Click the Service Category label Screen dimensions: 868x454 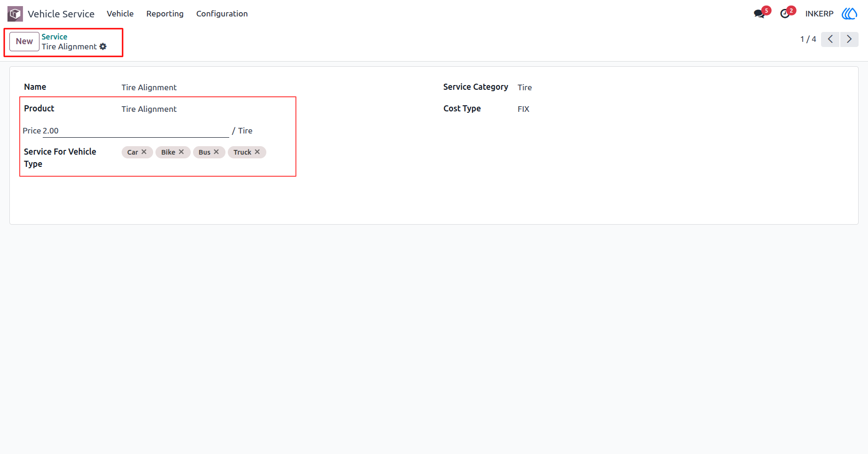475,87
